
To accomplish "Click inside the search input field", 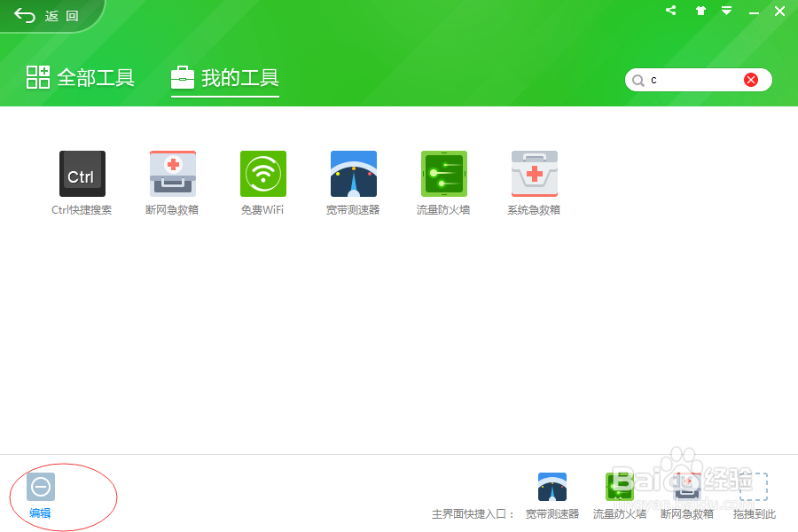I will pos(692,80).
